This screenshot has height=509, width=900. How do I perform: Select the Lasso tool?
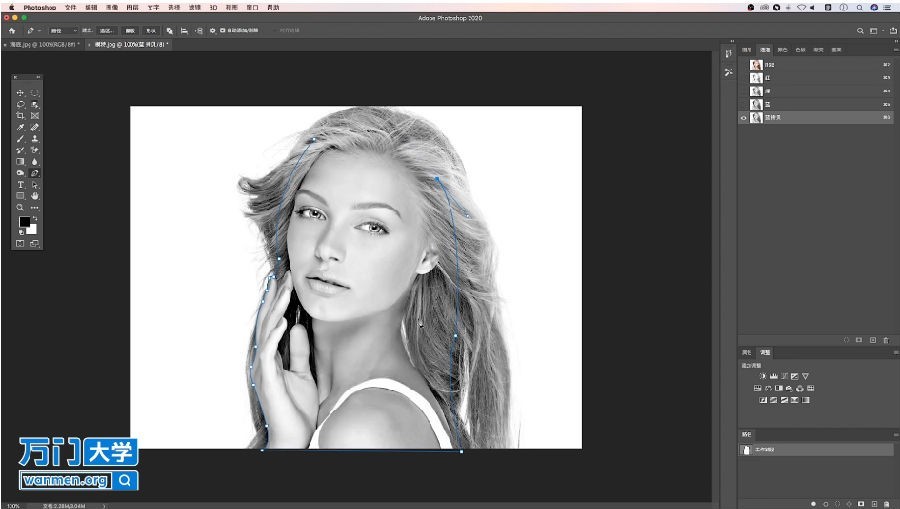20,104
